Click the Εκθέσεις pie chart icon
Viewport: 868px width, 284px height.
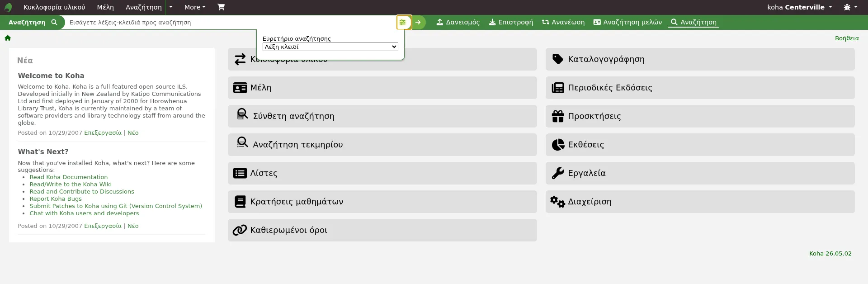[558, 145]
